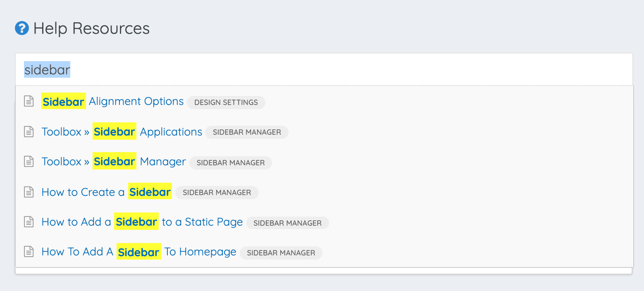Open the Toolbox » Sidebar Applications article
Viewport: 644px width, 291px height.
point(122,132)
